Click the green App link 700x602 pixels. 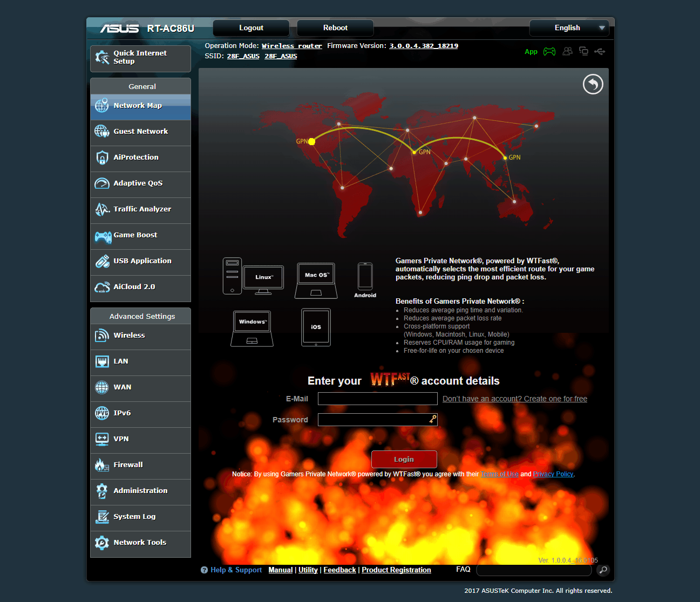(x=531, y=52)
